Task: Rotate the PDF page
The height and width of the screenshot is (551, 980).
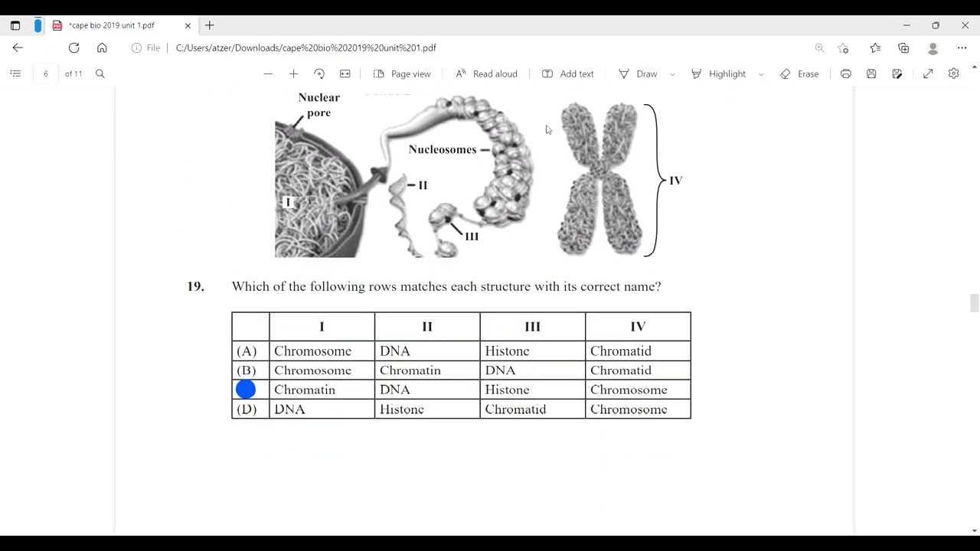Action: (319, 73)
